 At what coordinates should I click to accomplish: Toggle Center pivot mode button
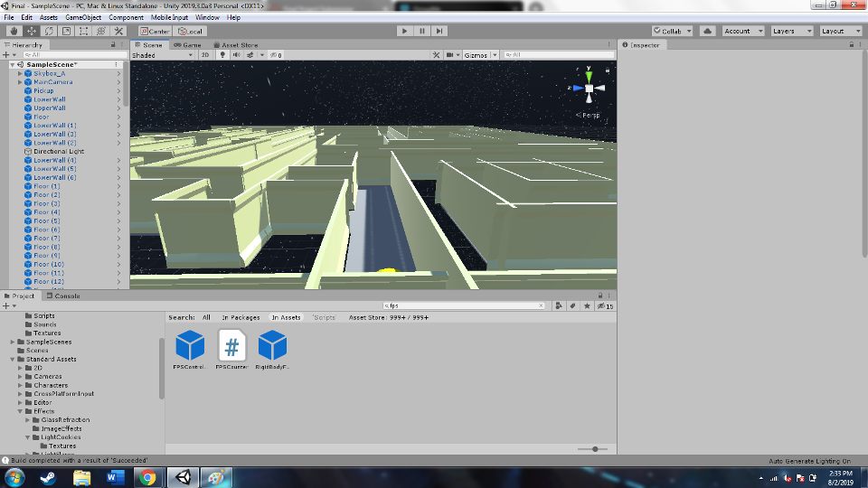[155, 31]
